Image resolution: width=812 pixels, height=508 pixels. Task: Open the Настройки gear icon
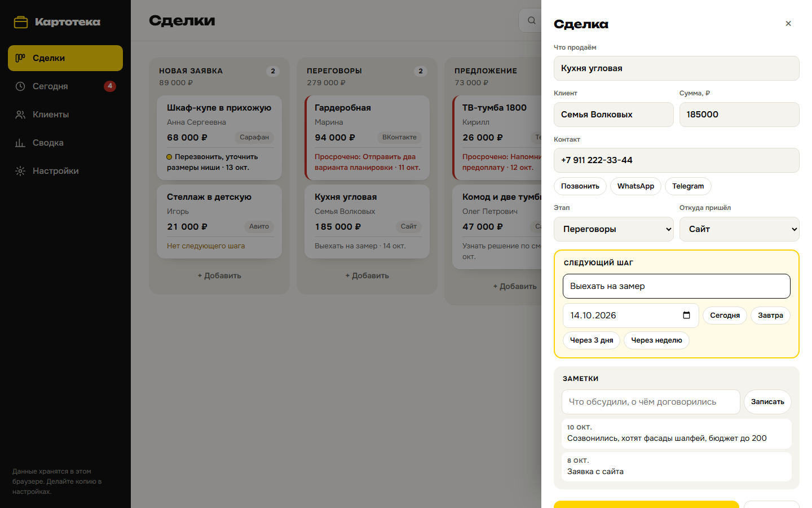pos(20,171)
